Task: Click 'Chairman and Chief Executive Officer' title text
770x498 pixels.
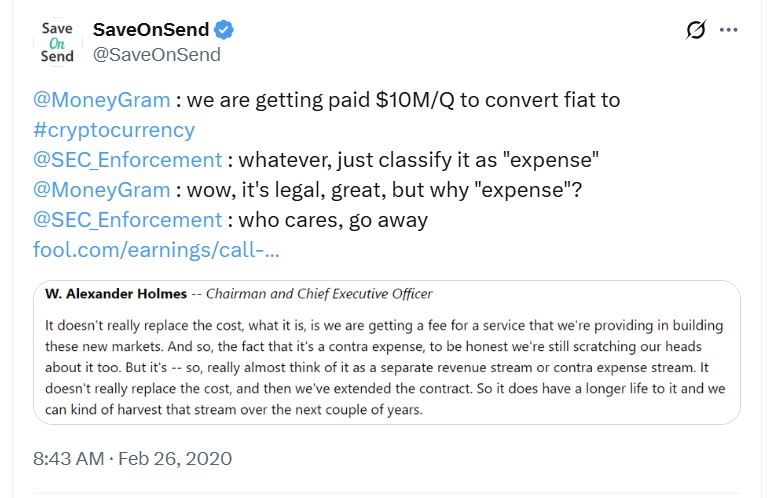Action: pyautogui.click(x=319, y=294)
